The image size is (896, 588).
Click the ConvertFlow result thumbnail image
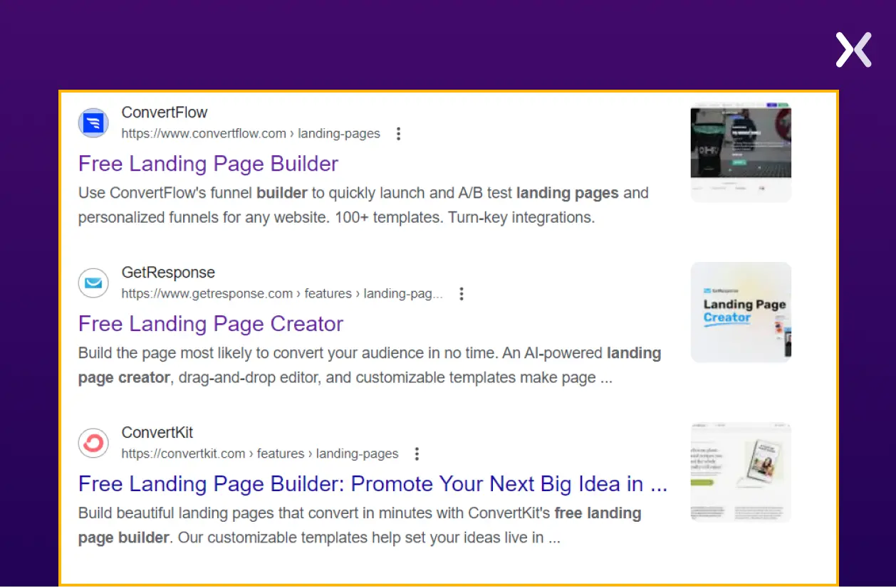[x=741, y=152]
